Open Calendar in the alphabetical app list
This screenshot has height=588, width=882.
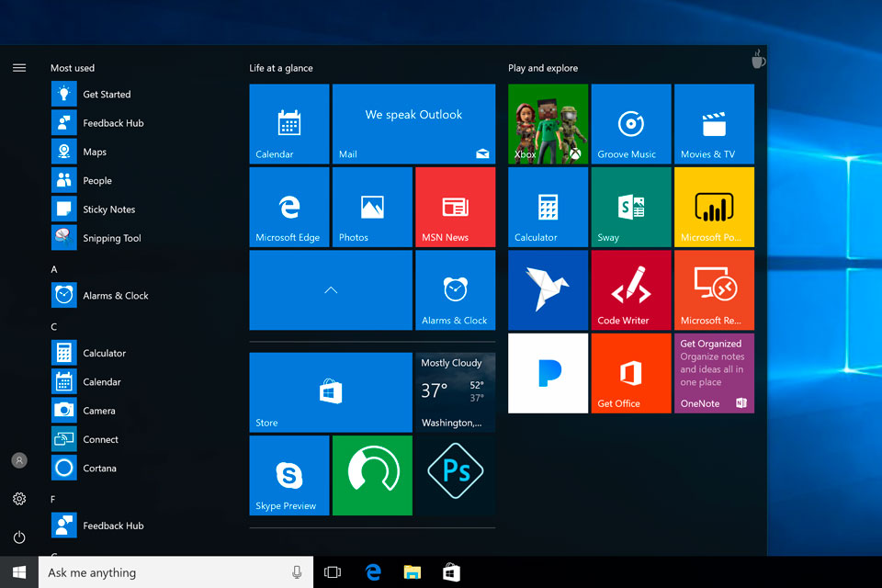86,381
